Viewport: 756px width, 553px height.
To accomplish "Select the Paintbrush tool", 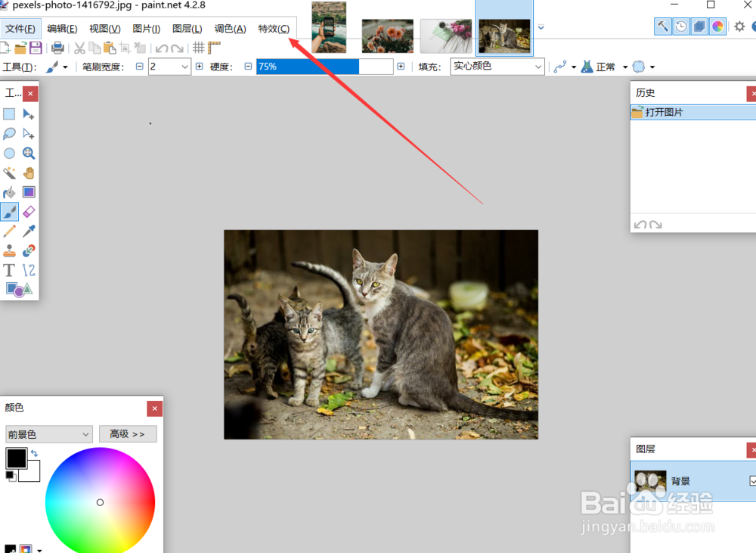I will click(x=9, y=212).
